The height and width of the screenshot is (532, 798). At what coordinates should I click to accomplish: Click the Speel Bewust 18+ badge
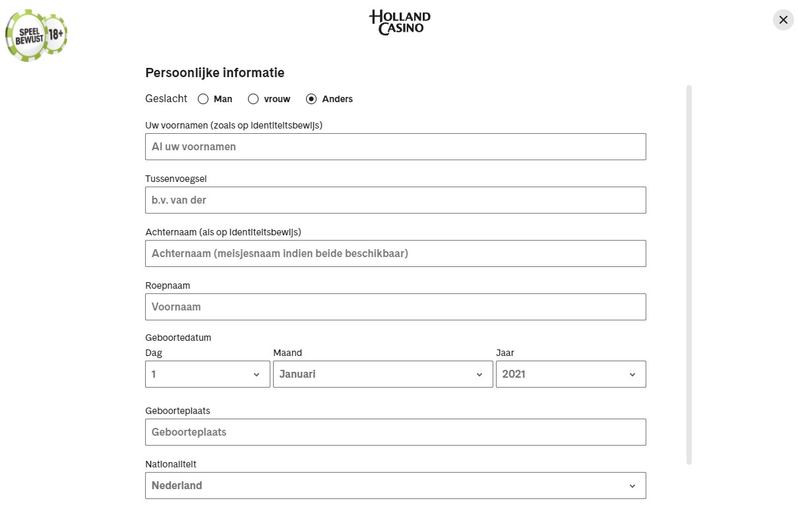coord(36,35)
